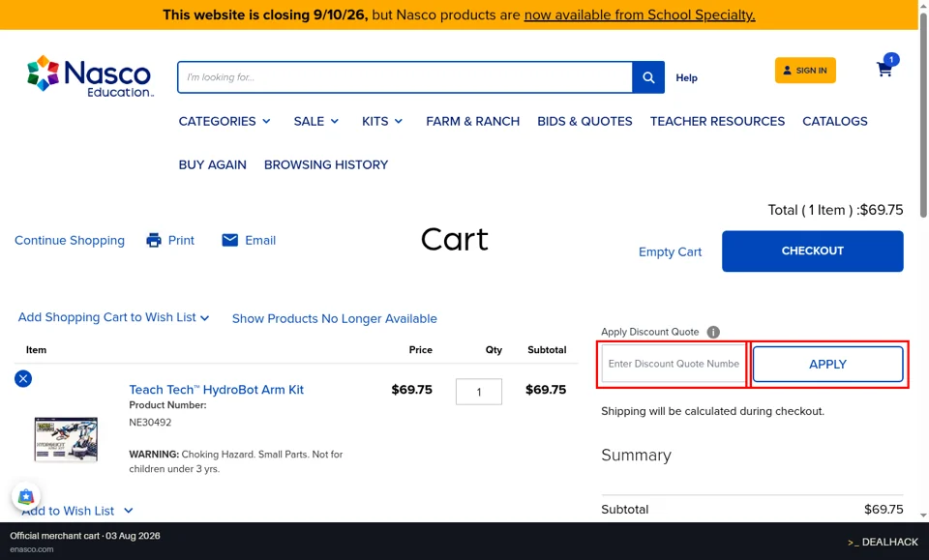Click the printer icon next to Print
Image resolution: width=929 pixels, height=560 pixels.
[x=154, y=240]
